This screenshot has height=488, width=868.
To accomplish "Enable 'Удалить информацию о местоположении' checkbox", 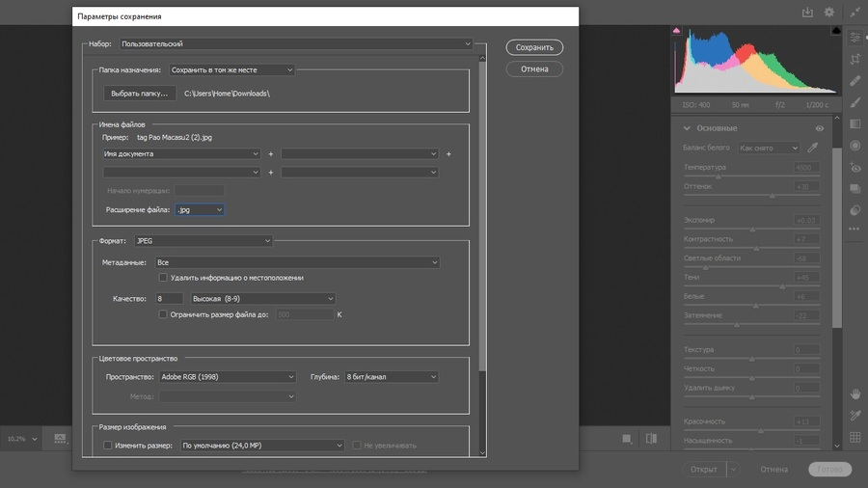I will coord(163,278).
